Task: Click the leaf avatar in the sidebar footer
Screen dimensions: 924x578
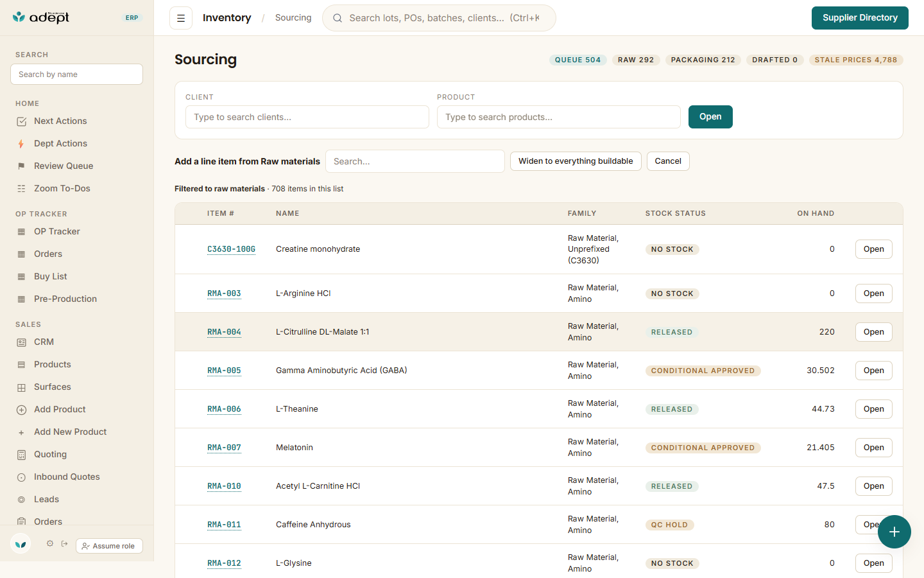Action: pos(21,544)
